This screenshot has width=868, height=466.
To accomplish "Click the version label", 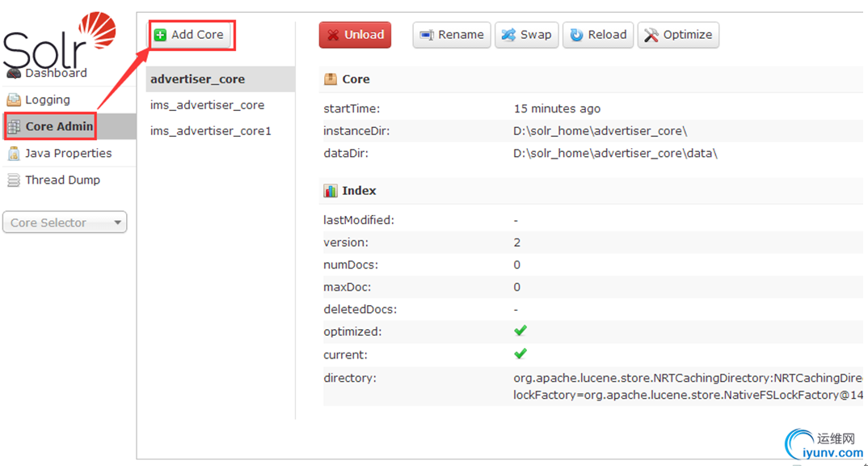I will click(345, 243).
